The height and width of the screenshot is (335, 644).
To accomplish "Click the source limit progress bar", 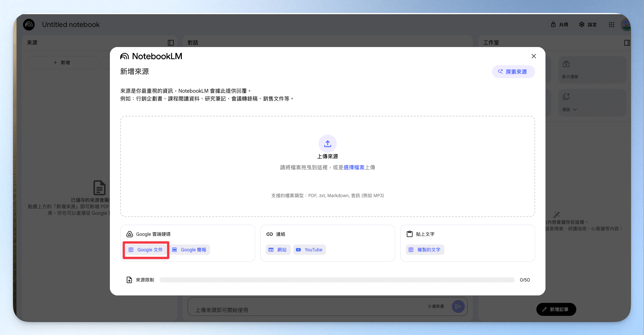I will (x=337, y=280).
